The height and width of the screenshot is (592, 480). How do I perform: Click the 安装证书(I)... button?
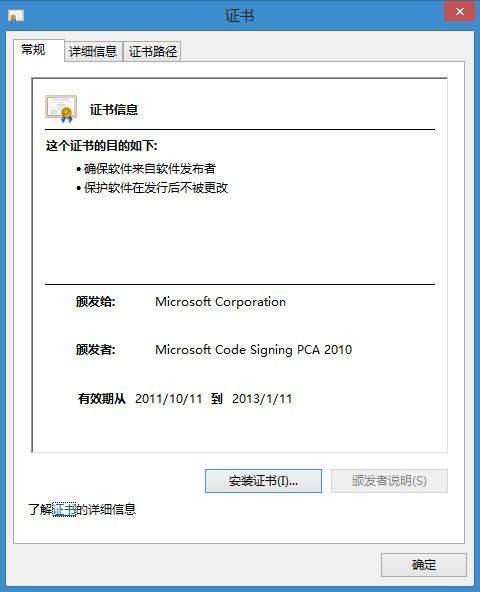[x=263, y=481]
